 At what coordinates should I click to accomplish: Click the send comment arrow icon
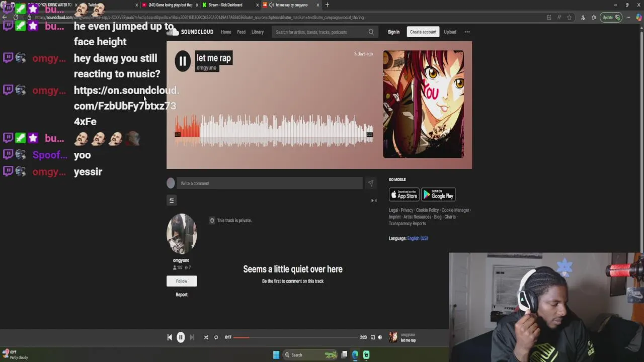[x=371, y=184]
